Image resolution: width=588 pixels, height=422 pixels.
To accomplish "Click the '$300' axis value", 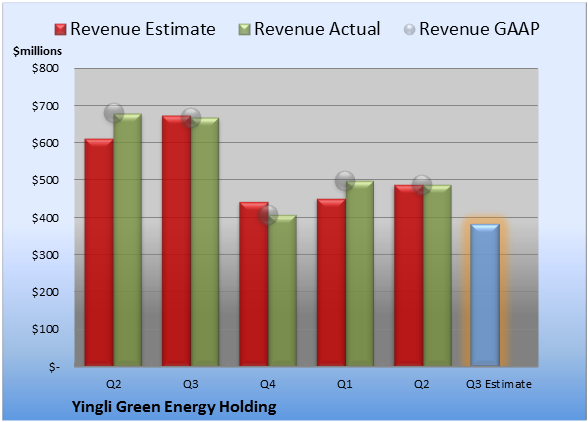I will [45, 255].
